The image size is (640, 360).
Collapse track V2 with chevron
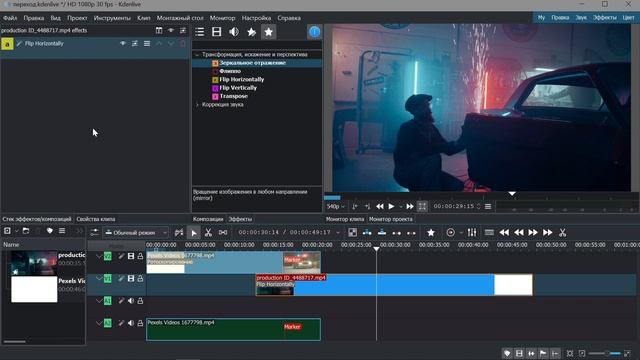coord(98,256)
